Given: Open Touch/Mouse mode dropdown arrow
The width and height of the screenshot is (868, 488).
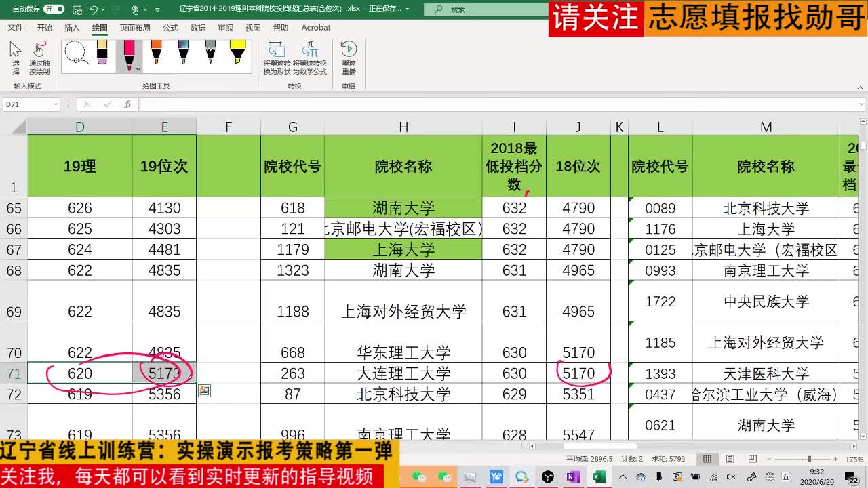Looking at the screenshot, I should pos(146,9).
